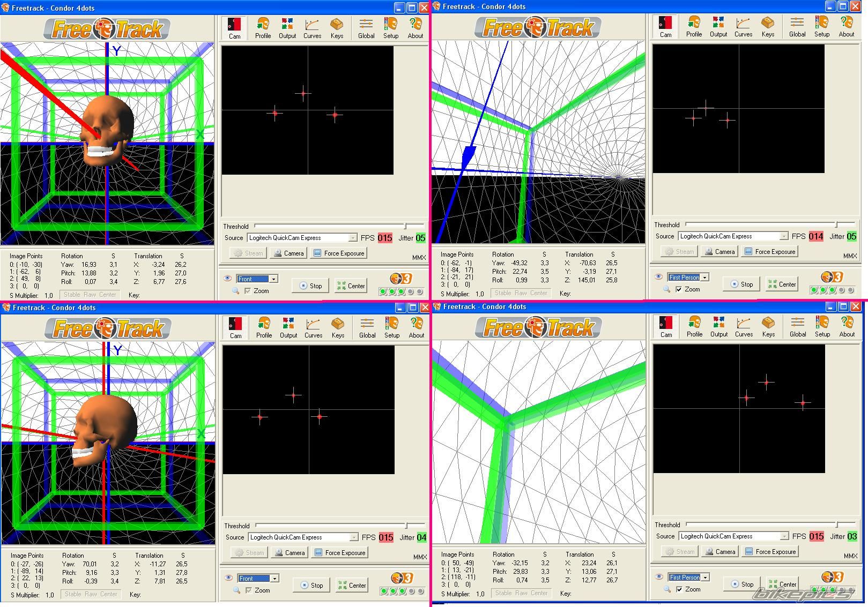Image resolution: width=868 pixels, height=607 pixels.
Task: Open the First Person view dropdown, top-right window
Action: click(705, 277)
